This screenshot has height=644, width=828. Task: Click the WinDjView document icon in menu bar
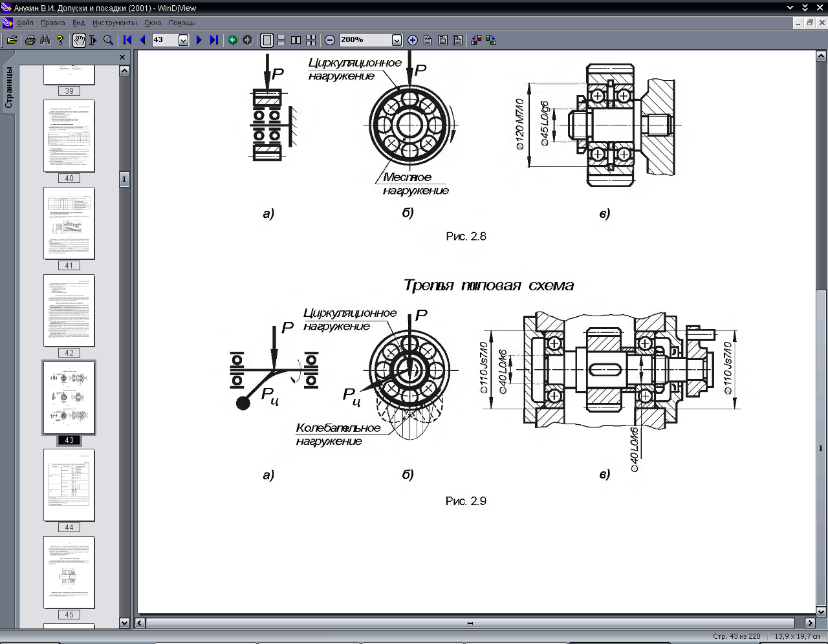click(7, 23)
